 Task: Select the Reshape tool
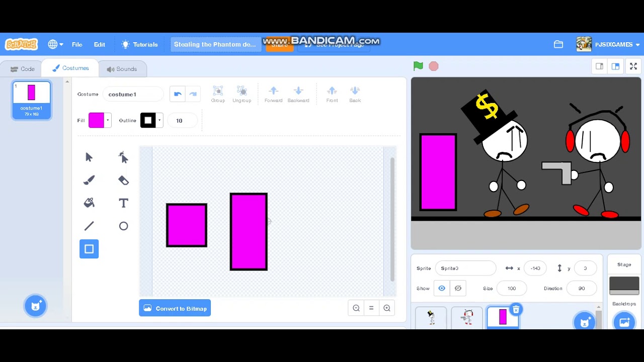click(123, 157)
